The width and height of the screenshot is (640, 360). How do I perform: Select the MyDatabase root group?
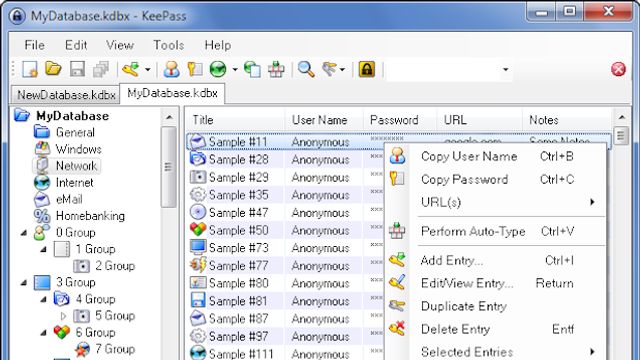[72, 116]
